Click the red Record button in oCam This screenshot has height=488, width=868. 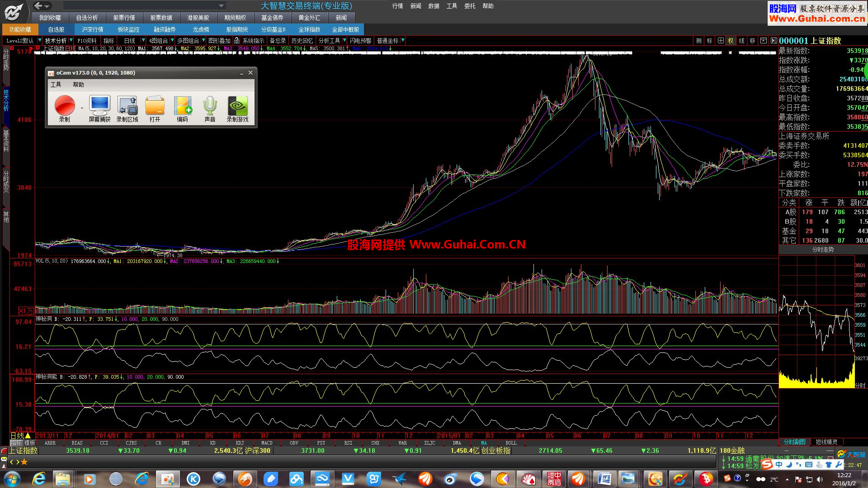tap(65, 106)
